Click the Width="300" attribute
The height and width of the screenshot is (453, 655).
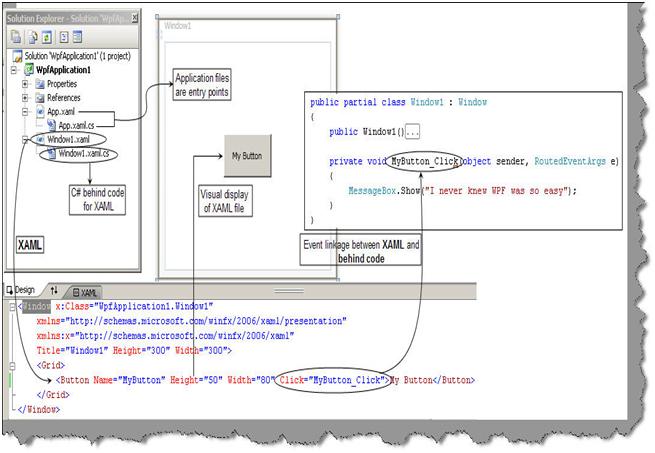(201, 351)
